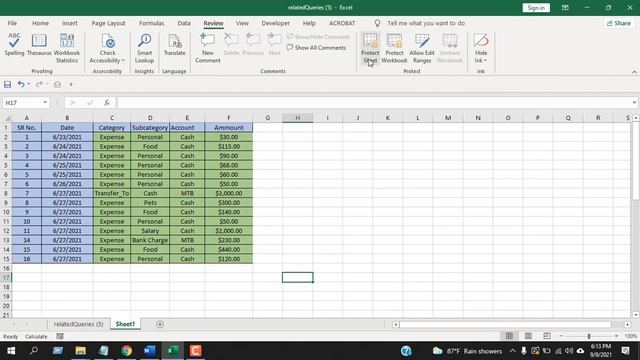Adjust the zoom slider handle
This screenshot has width=640, height=360.
589,336
